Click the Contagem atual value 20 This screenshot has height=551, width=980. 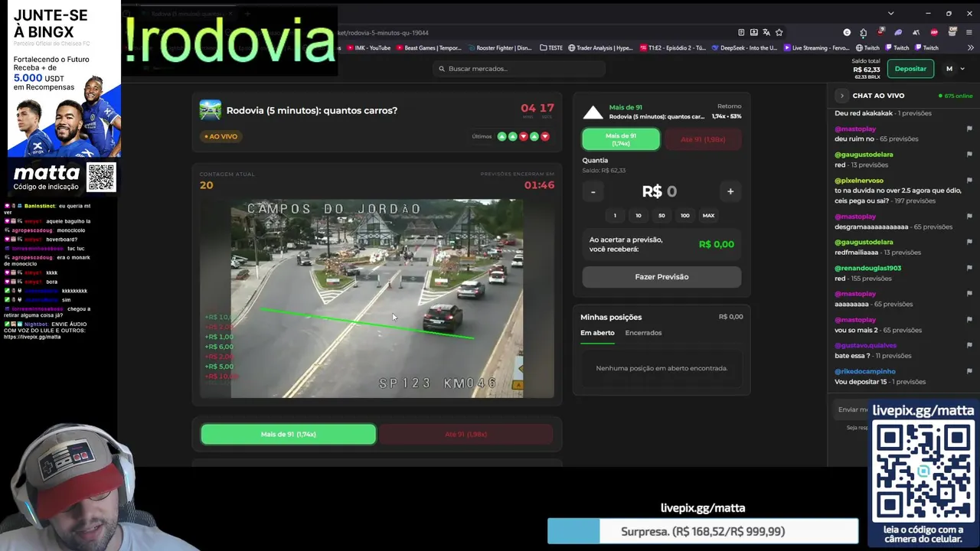207,185
